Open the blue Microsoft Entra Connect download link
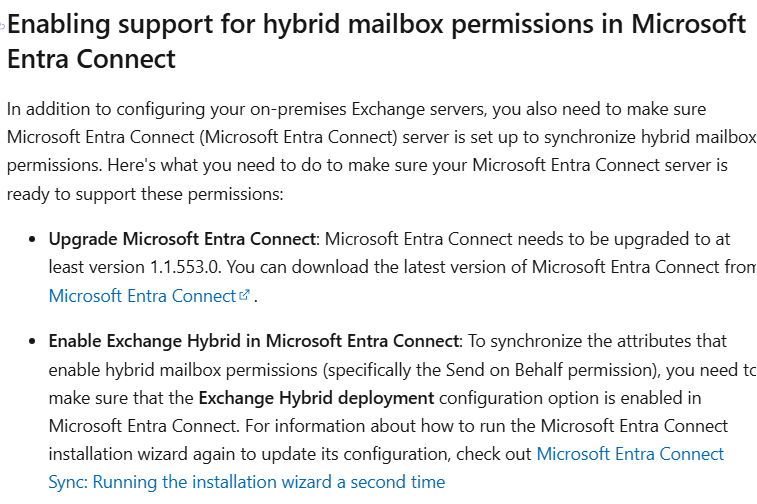757x504 pixels. pos(142,295)
